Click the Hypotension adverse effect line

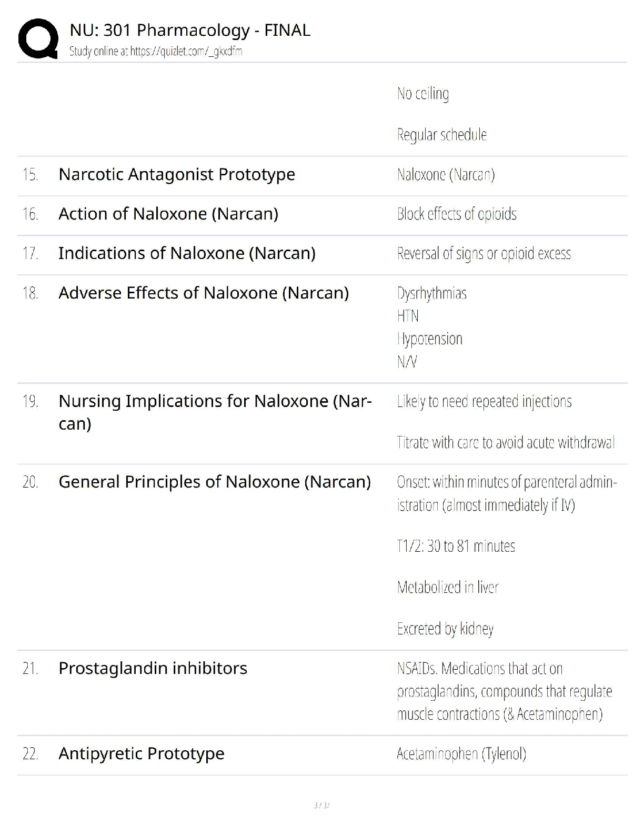pos(430,339)
